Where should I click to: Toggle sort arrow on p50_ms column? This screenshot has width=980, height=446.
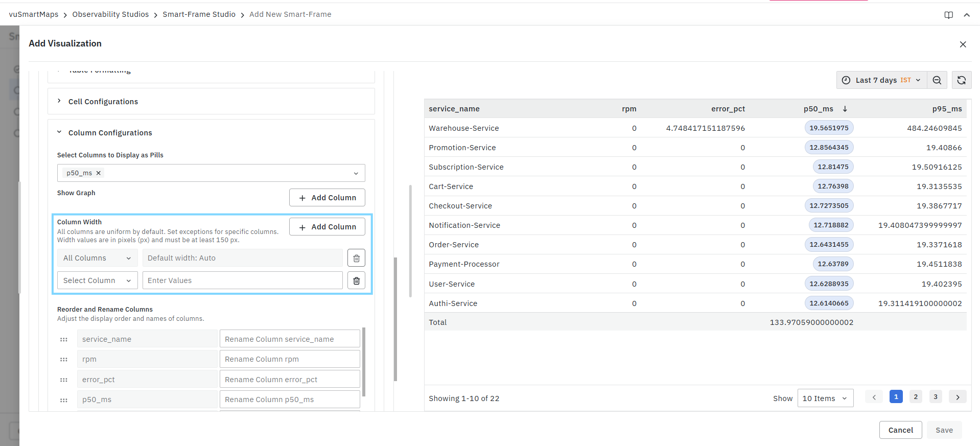[x=845, y=109]
